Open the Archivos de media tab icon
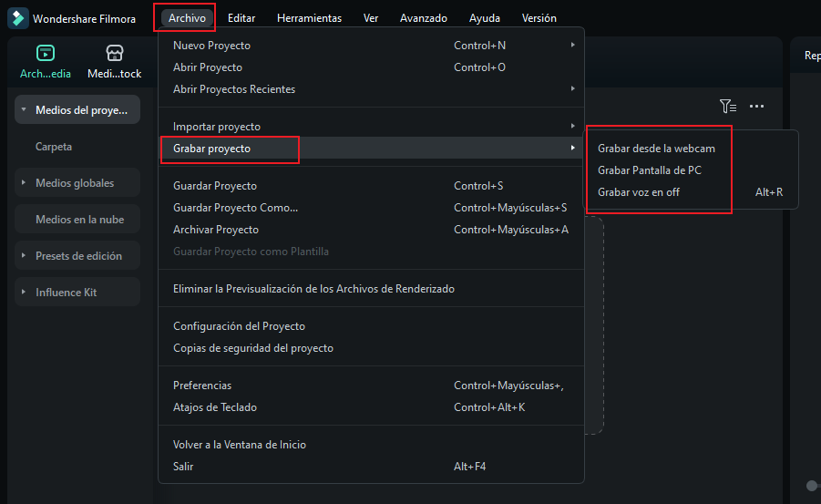 coord(45,53)
